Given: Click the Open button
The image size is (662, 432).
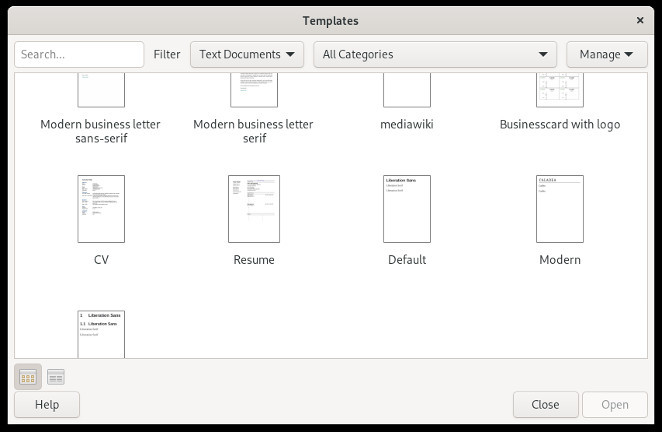Looking at the screenshot, I should click(614, 405).
